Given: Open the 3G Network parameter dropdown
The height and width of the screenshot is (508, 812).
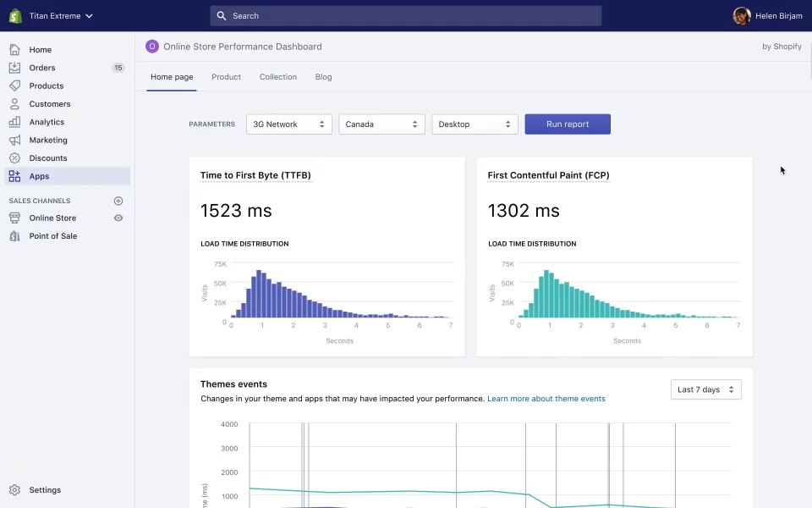Looking at the screenshot, I should [x=288, y=124].
